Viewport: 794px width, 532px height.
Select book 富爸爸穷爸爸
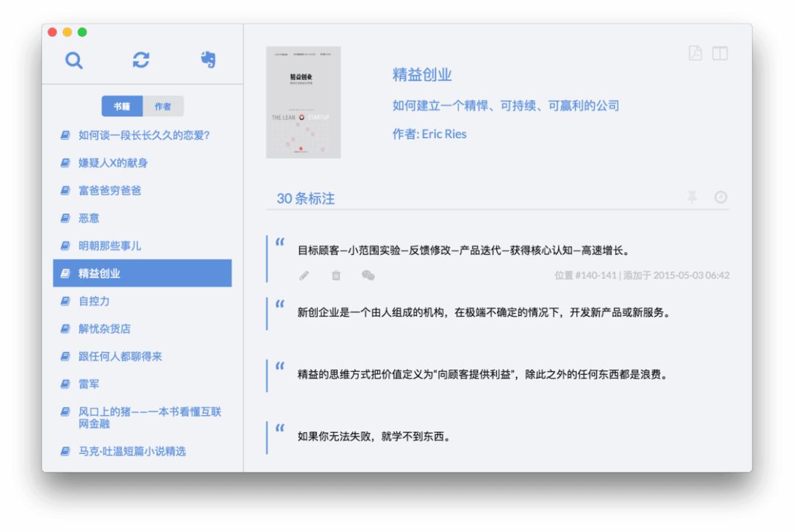(x=143, y=190)
